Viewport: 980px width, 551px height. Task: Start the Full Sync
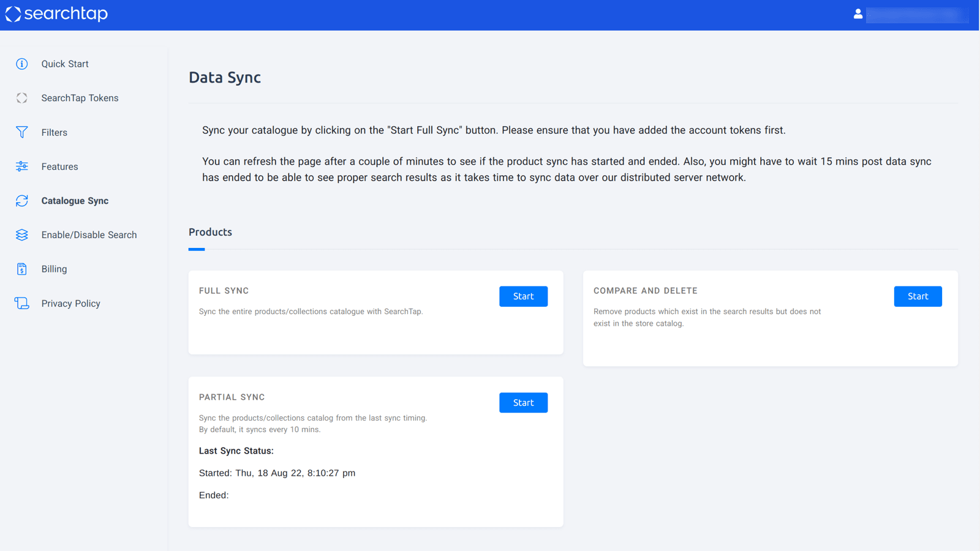coord(523,296)
